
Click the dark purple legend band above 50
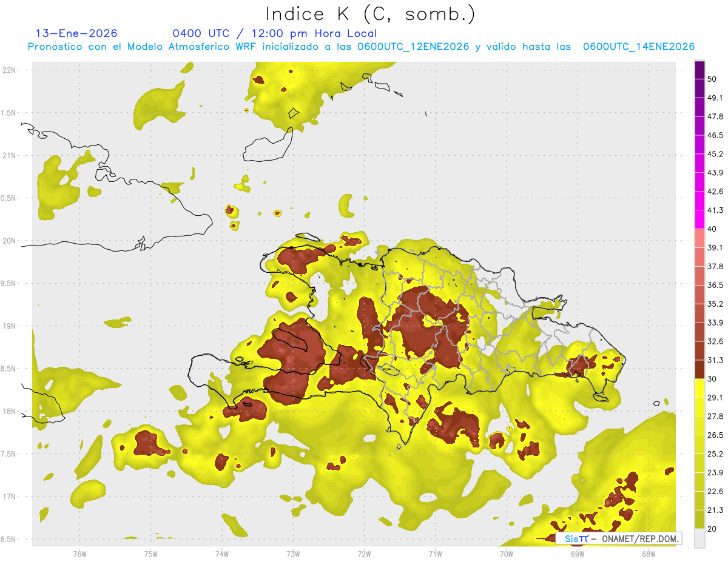tap(699, 70)
